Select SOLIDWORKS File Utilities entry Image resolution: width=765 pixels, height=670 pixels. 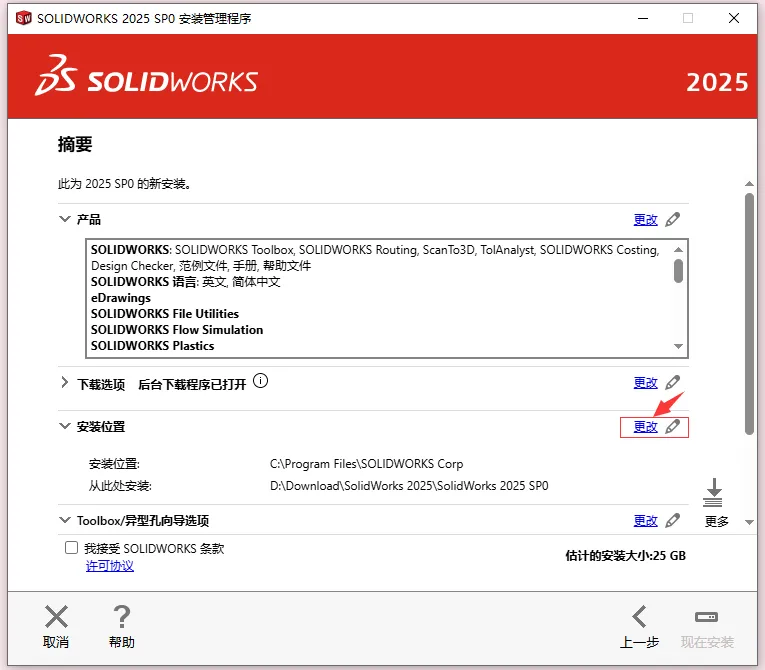click(165, 314)
